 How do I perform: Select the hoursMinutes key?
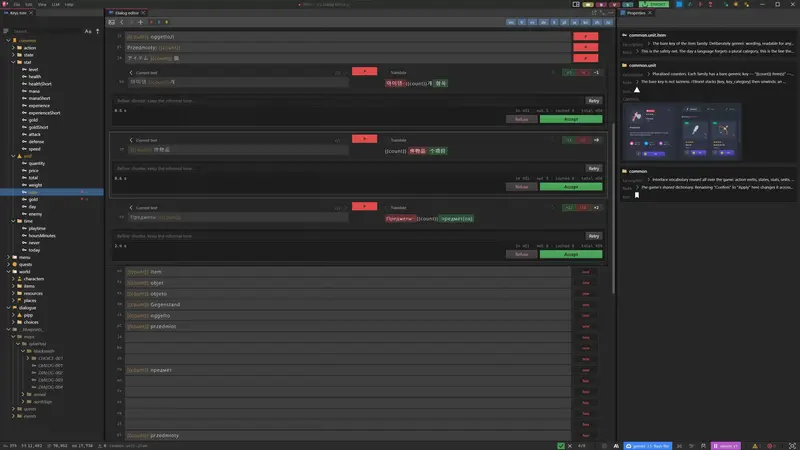click(x=42, y=236)
